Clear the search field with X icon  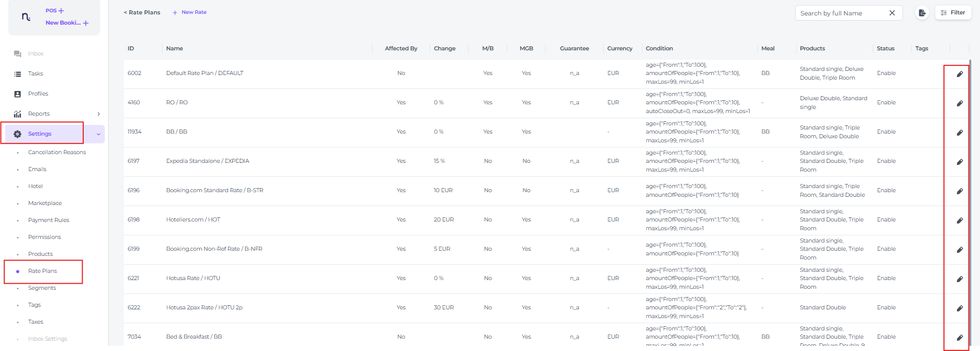coord(892,13)
